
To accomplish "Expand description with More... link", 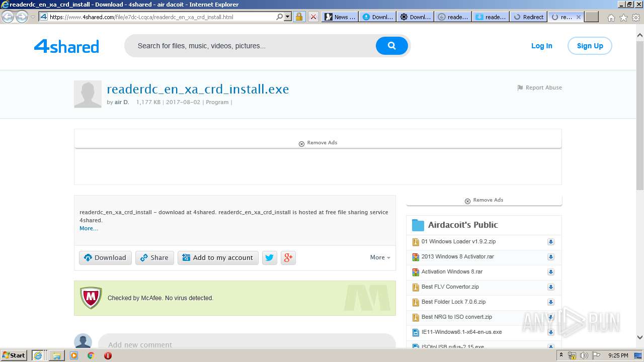I will point(89,228).
